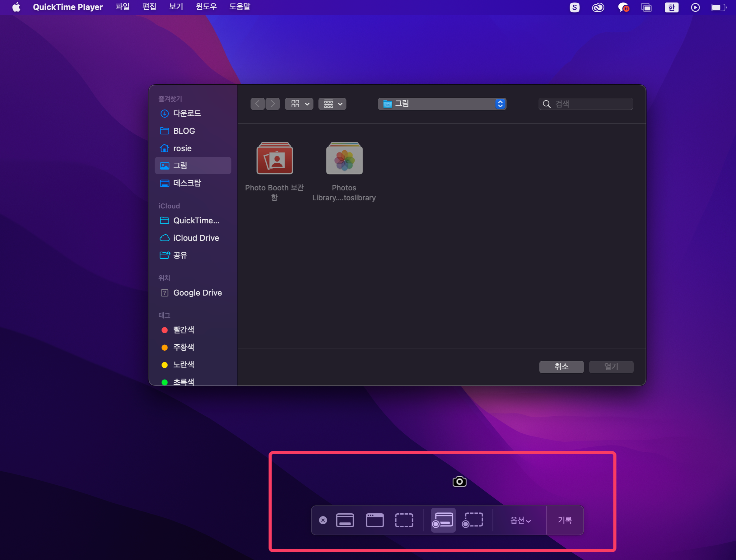Click the 기록 record button
This screenshot has height=560, width=736.
pyautogui.click(x=565, y=520)
